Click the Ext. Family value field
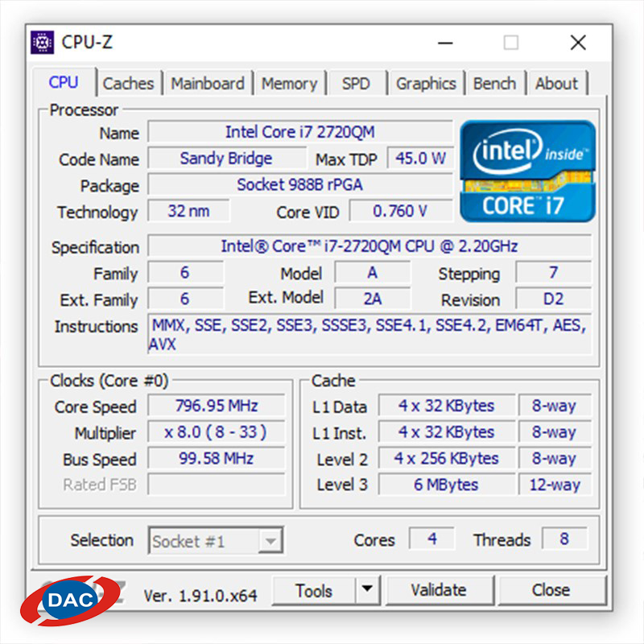This screenshot has height=644, width=644. 185,299
